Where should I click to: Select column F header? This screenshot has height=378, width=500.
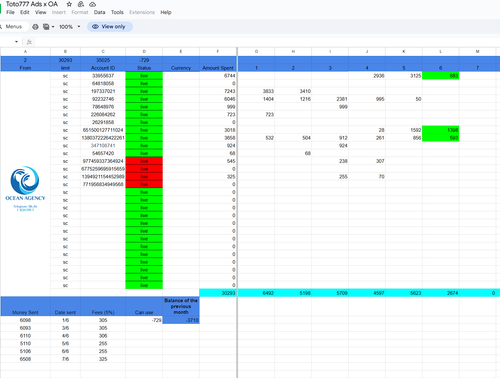(218, 51)
